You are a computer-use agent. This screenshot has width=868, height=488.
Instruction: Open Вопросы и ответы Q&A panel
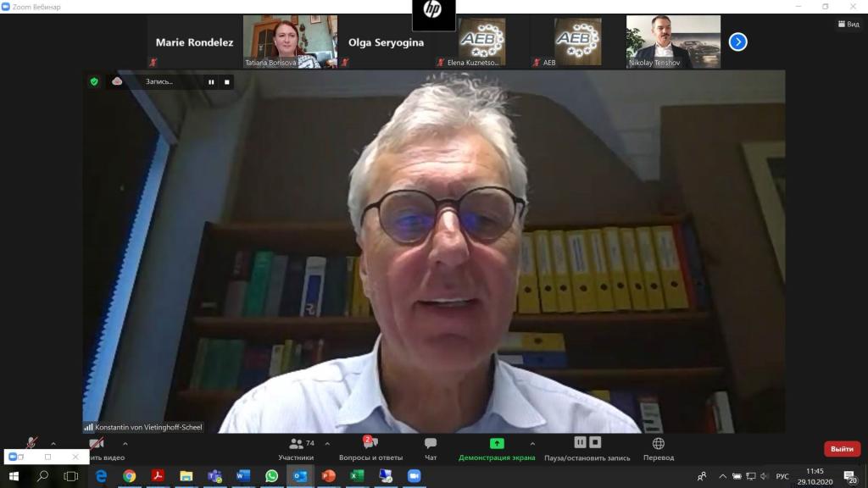(x=370, y=449)
